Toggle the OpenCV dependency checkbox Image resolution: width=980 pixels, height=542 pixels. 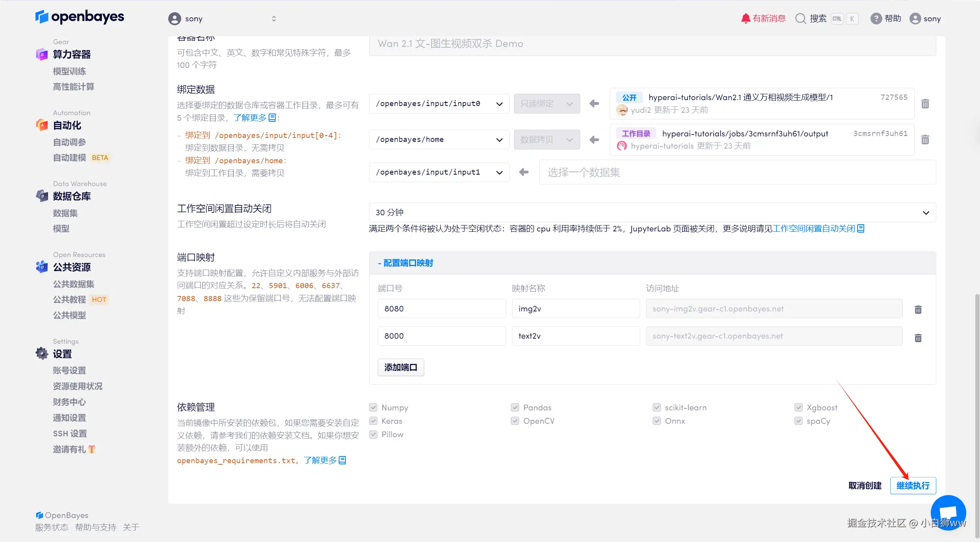coord(515,421)
